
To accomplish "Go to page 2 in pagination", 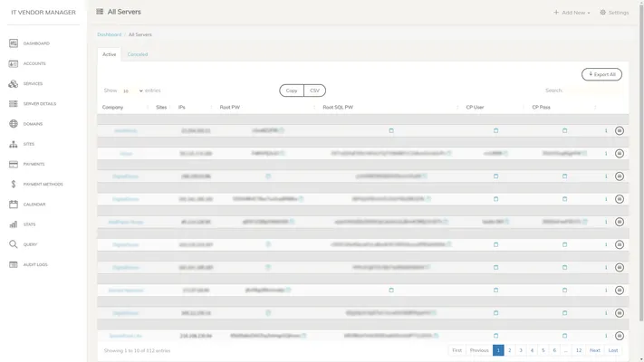I will point(510,350).
